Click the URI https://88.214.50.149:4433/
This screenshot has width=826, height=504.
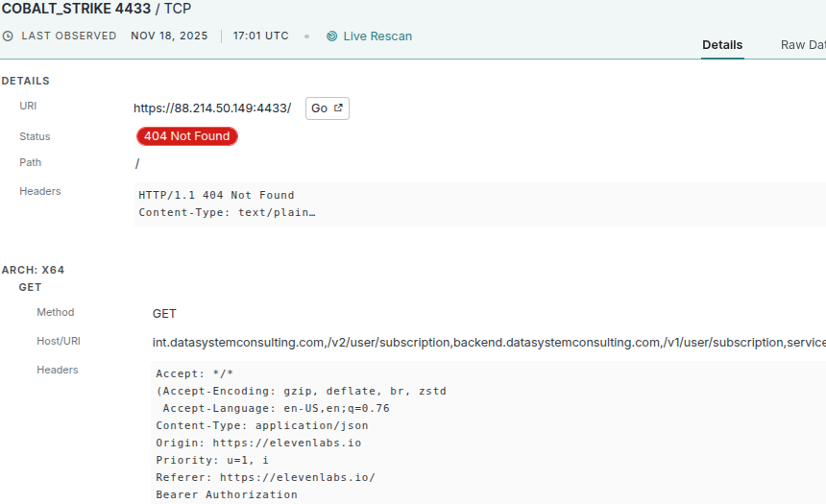pyautogui.click(x=212, y=108)
